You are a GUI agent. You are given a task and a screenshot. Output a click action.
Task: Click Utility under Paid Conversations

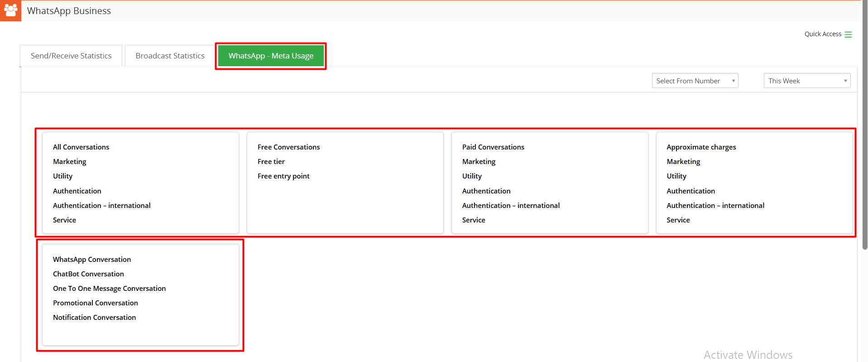(472, 176)
